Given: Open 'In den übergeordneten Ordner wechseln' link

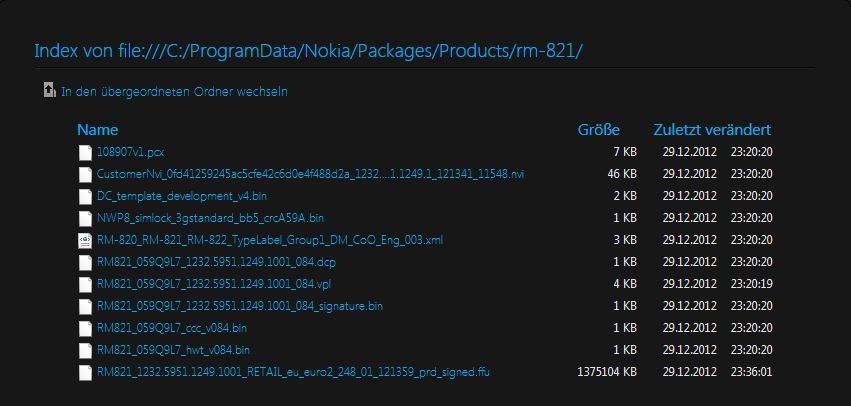Looking at the screenshot, I should tap(174, 92).
